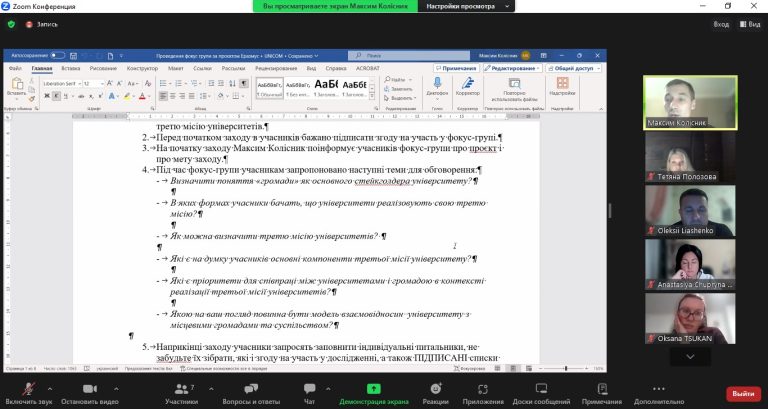Image resolution: width=768 pixels, height=409 pixels.
Task: Switch to the Review (Рецензирование) ribbon tab
Action: coord(276,69)
